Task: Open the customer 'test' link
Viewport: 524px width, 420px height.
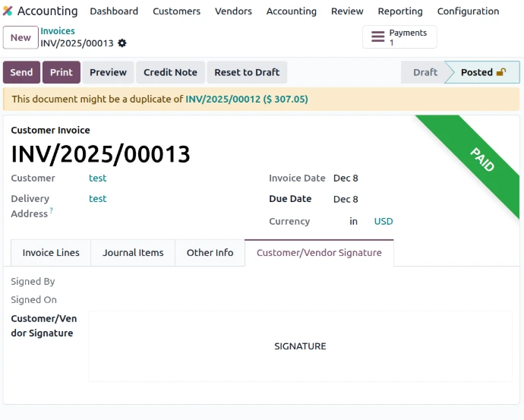Action: point(98,178)
